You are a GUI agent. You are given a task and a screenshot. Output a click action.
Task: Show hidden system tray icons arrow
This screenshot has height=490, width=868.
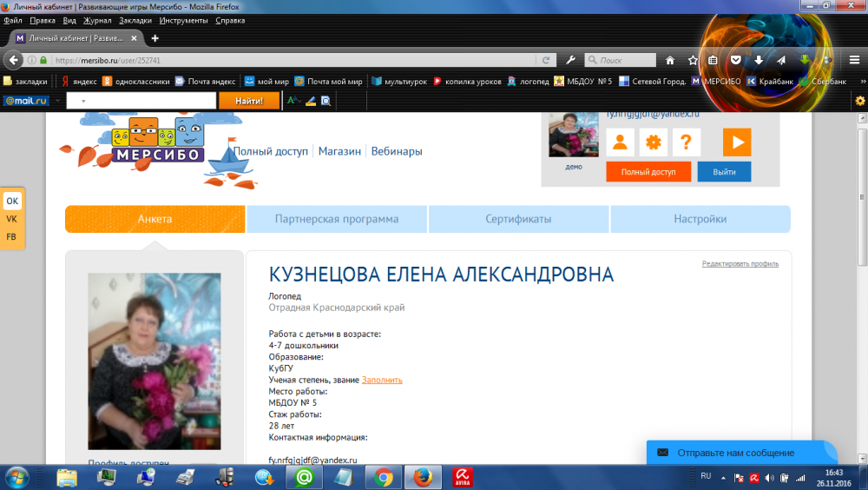(x=723, y=477)
